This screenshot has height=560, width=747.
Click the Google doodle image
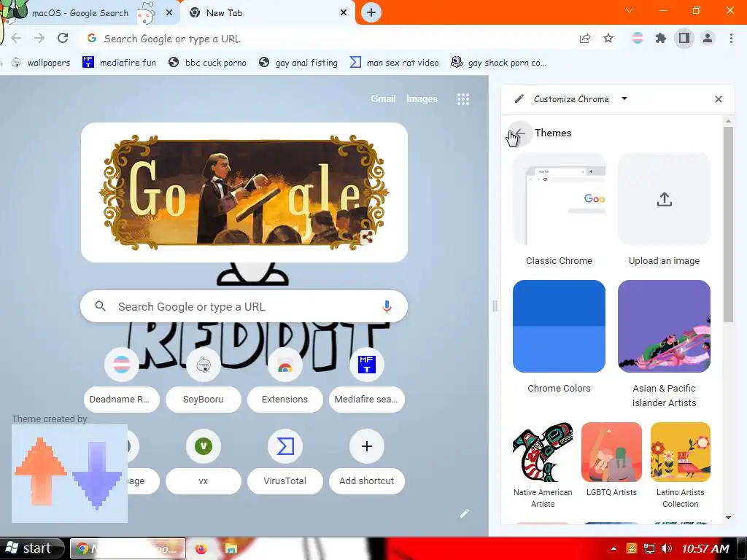point(244,192)
